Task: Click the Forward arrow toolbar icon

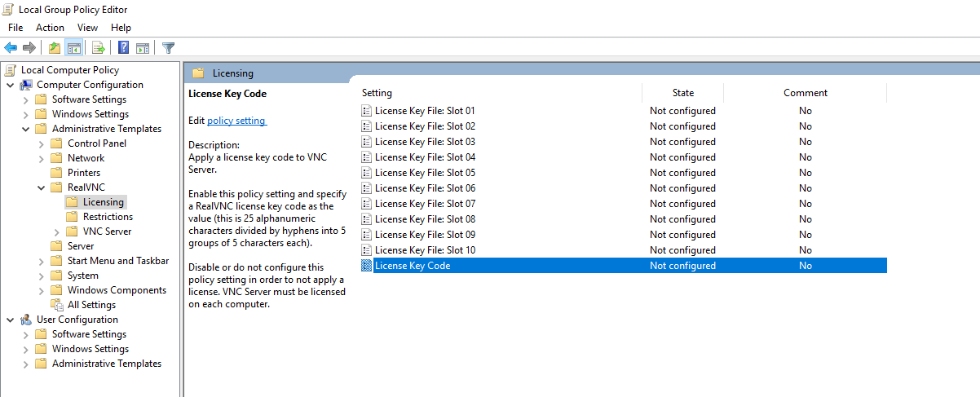Action: 29,48
